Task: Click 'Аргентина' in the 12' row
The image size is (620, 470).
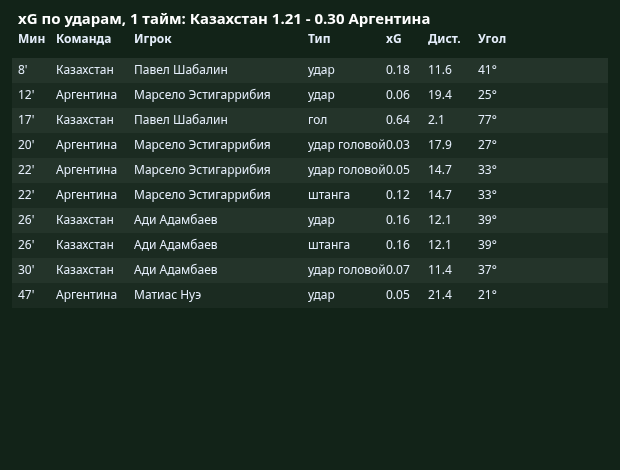Action: coord(86,95)
